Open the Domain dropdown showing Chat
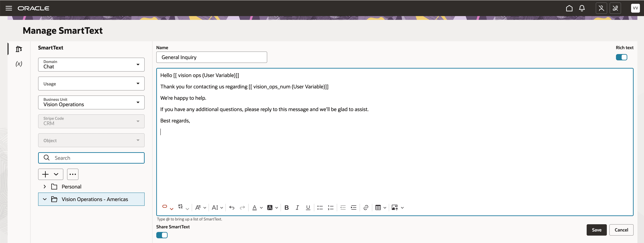 [91, 64]
